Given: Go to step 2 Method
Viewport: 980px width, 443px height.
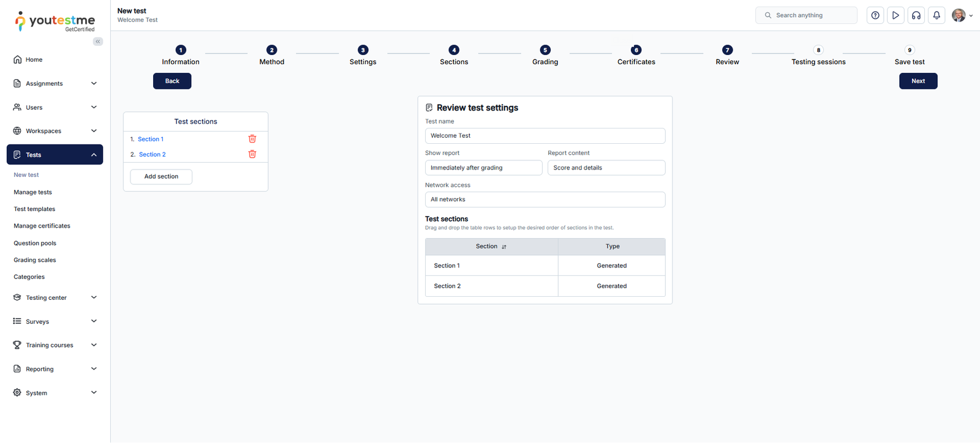Looking at the screenshot, I should pos(272,55).
